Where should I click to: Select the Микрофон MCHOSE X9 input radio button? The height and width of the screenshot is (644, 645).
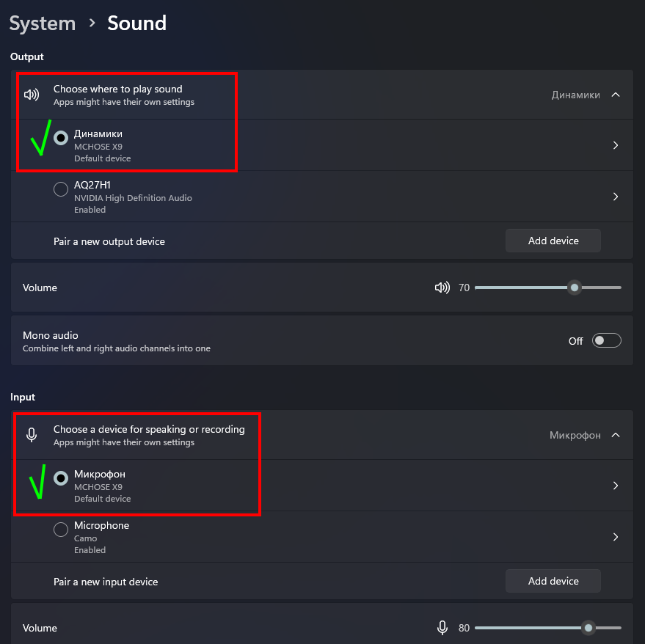(61, 478)
